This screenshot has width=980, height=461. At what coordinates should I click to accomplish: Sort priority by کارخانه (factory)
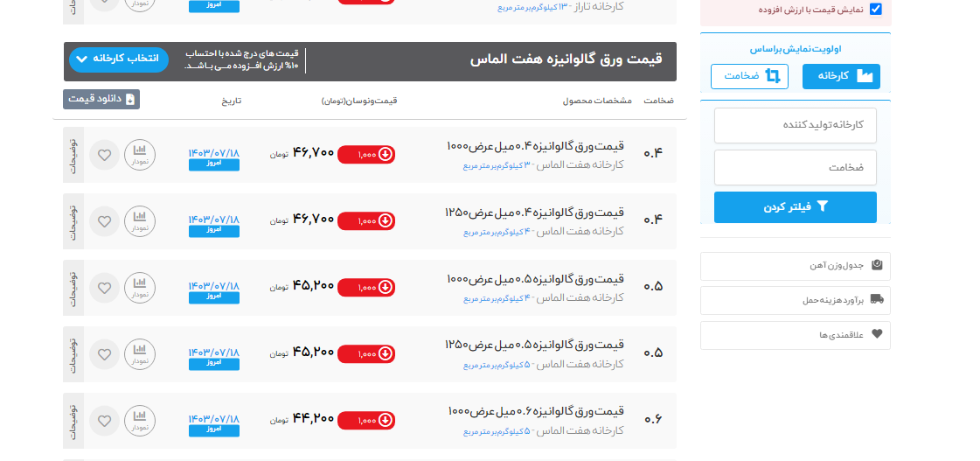841,77
